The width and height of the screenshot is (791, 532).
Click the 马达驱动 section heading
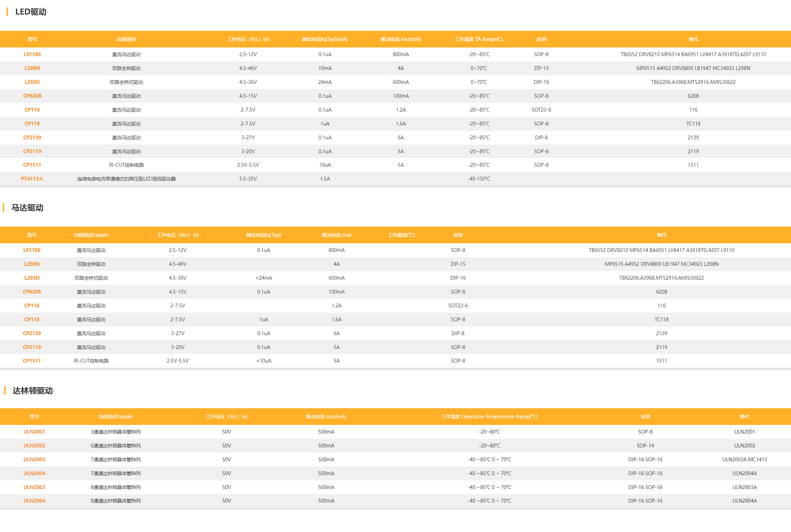[27, 208]
